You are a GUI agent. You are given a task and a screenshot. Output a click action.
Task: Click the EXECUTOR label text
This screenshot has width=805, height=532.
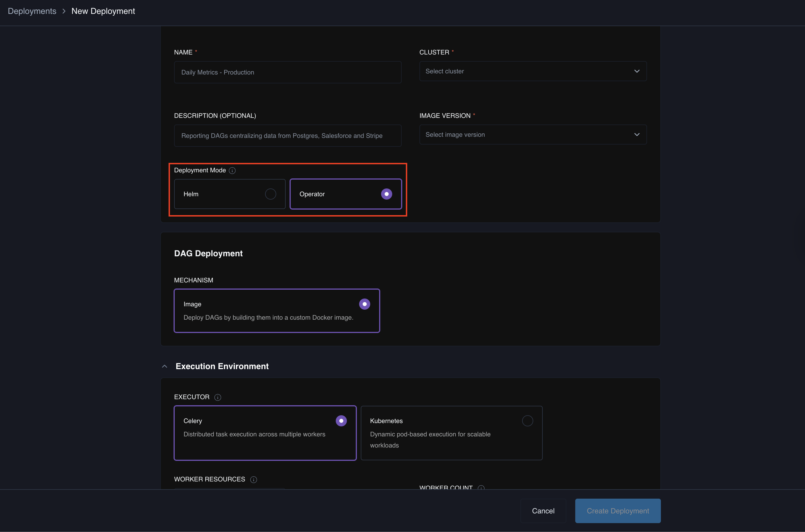point(192,397)
